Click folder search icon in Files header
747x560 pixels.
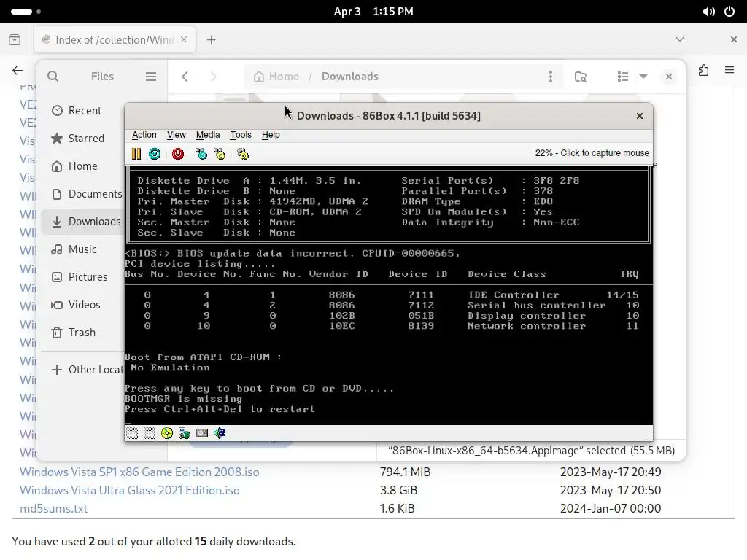pyautogui.click(x=580, y=76)
